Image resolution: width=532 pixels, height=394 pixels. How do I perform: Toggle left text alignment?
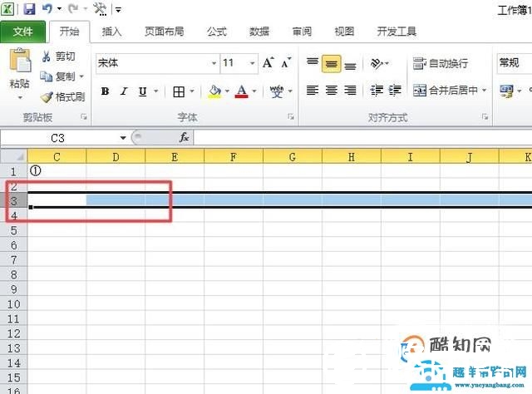313,91
